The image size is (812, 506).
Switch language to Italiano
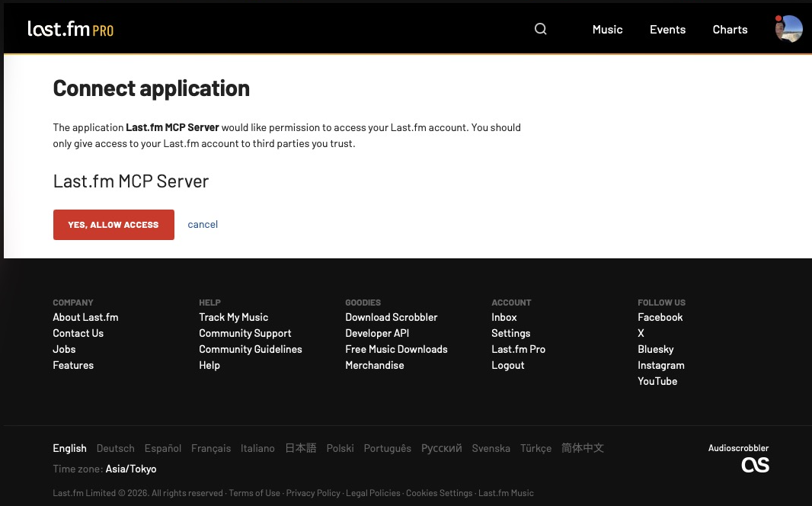[x=257, y=448]
